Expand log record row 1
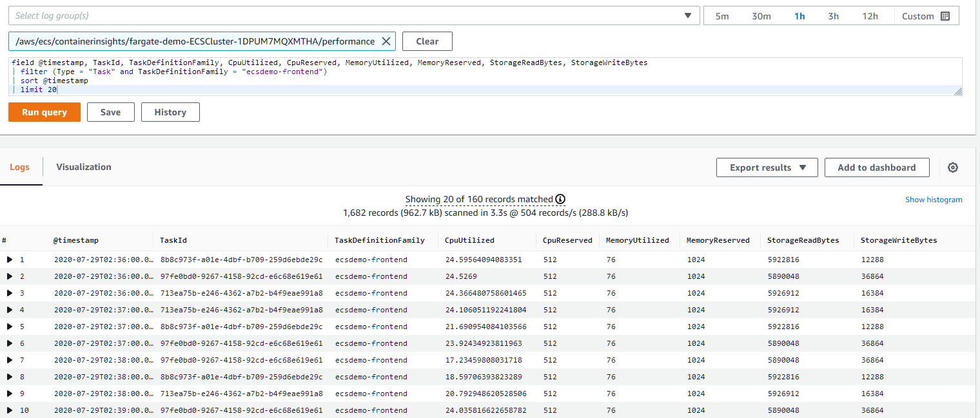 point(10,260)
